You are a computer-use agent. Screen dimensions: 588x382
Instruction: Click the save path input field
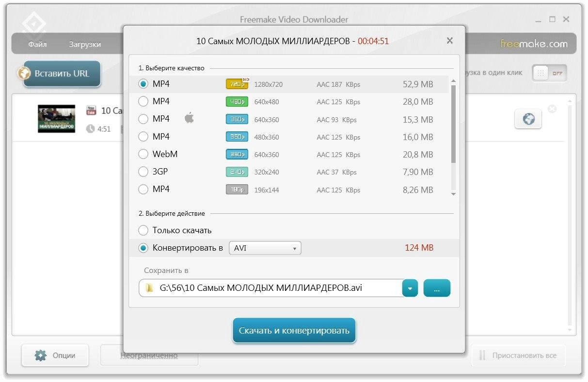click(270, 288)
